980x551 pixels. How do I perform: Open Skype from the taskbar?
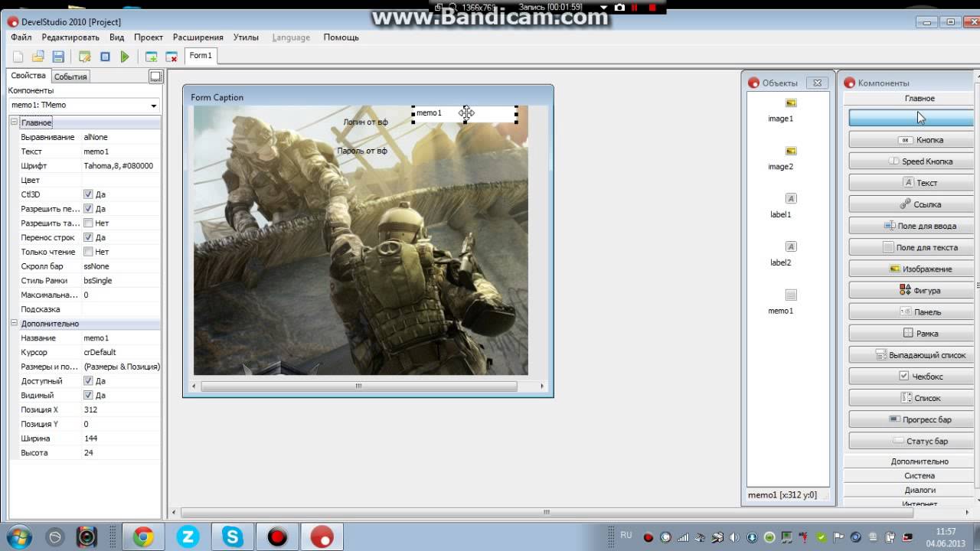coord(233,537)
